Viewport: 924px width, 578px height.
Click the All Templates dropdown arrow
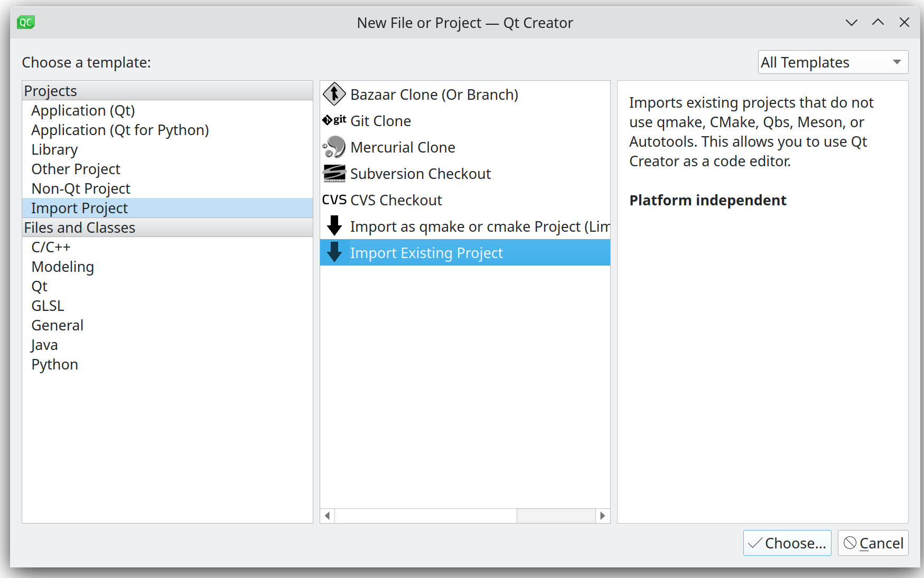pyautogui.click(x=897, y=62)
